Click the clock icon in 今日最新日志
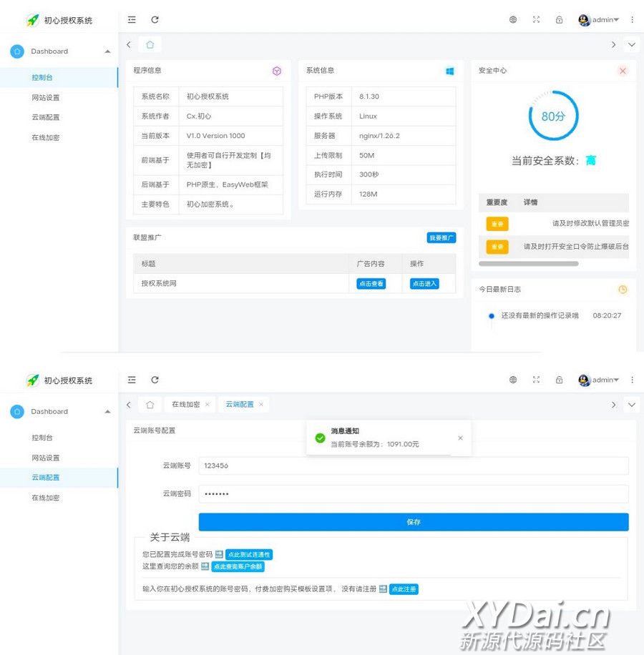 point(623,290)
